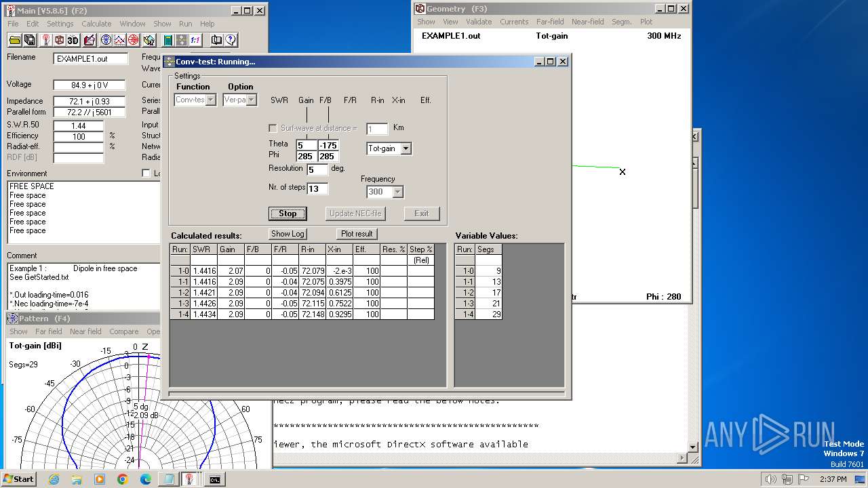Open the Function Conv-test dropdown
The image size is (868, 488).
[x=210, y=100]
